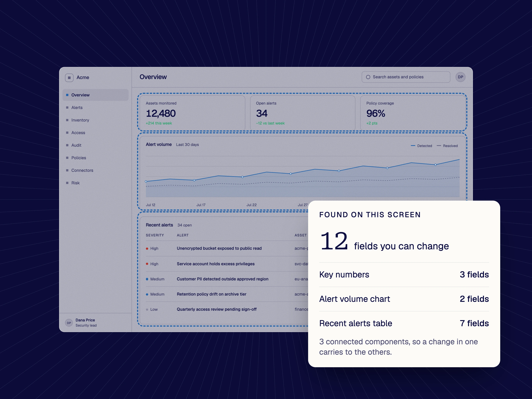Viewport: 532px width, 399px height.
Task: Click the Access bullet icon in the sidebar
Action: pos(67,132)
